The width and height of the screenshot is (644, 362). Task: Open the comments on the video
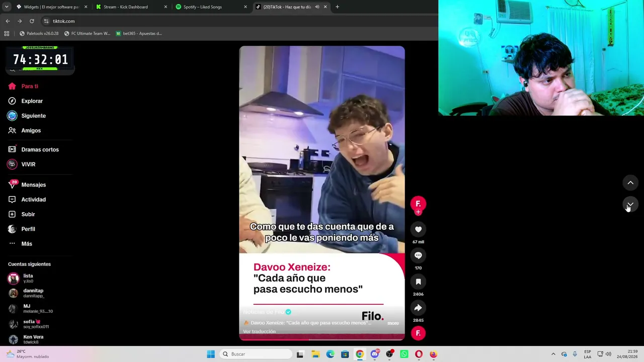point(418,255)
